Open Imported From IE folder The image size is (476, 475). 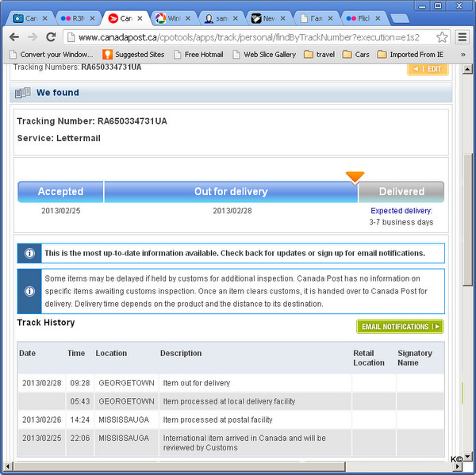[x=410, y=55]
